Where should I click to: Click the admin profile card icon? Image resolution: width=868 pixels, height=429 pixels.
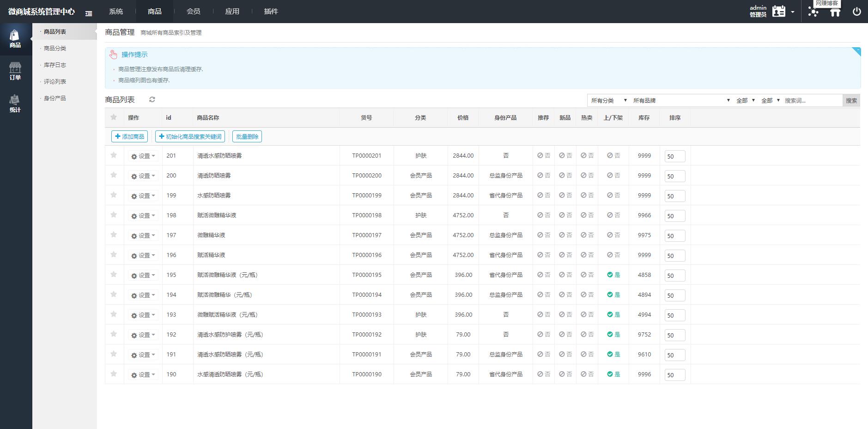click(779, 12)
